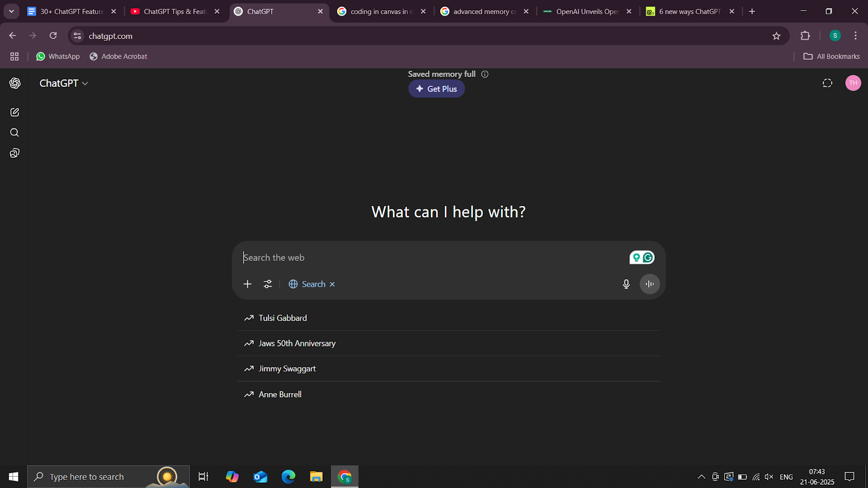This screenshot has width=868, height=488.
Task: Remove the Search mode with its X
Action: click(333, 284)
